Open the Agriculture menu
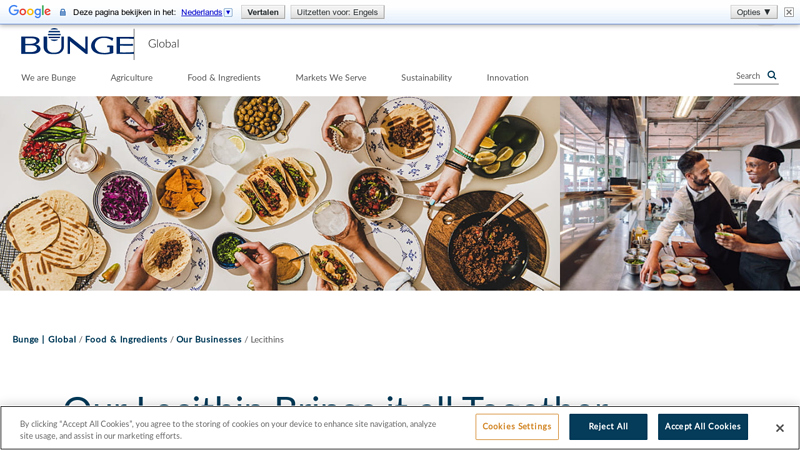Screen dimensions: 800x450 tap(132, 78)
